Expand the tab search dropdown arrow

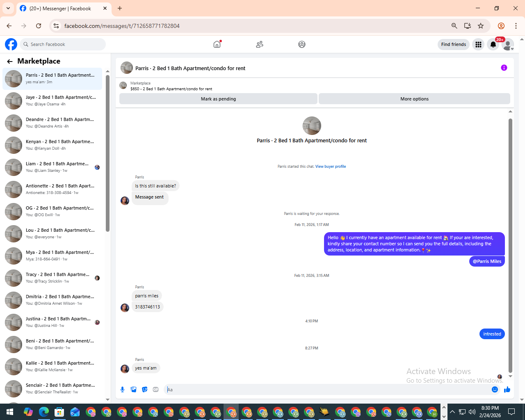[8, 8]
